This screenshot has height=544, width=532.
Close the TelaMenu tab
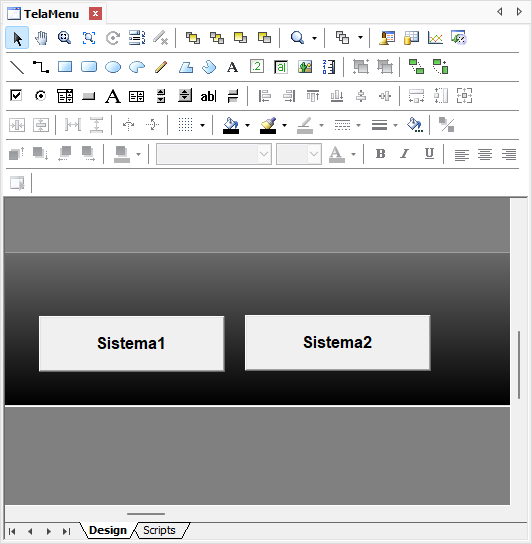[x=95, y=14]
